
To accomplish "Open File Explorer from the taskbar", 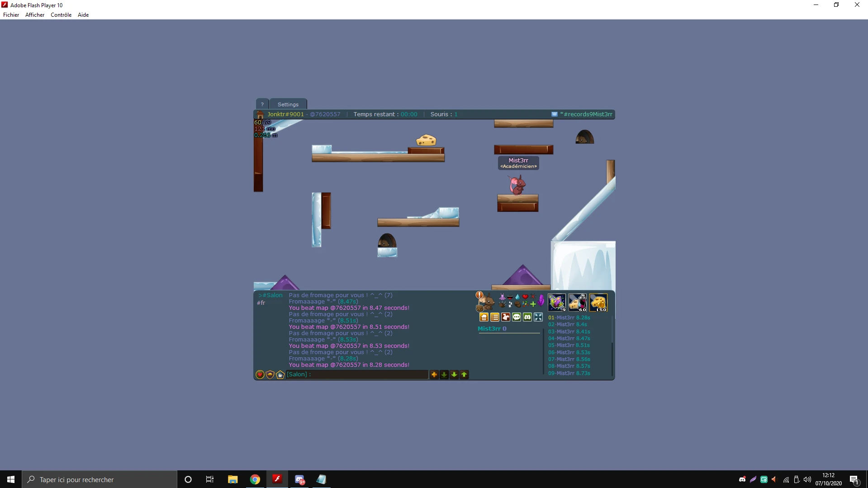I will click(x=233, y=479).
